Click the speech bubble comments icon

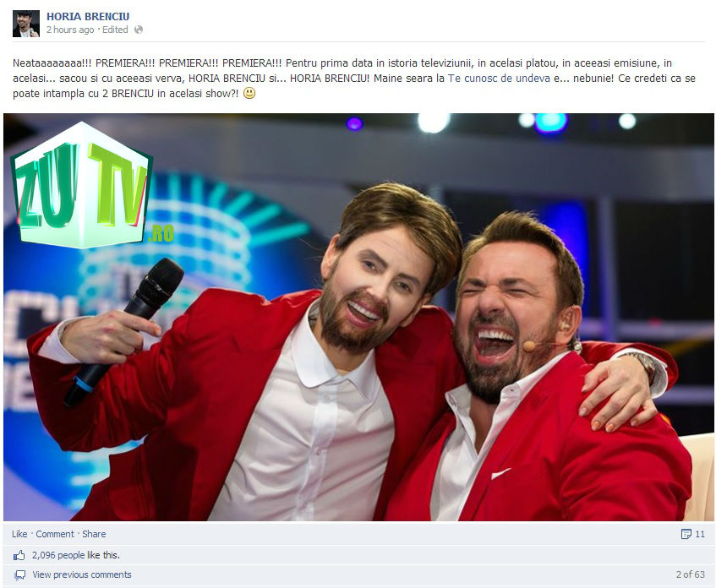click(19, 574)
